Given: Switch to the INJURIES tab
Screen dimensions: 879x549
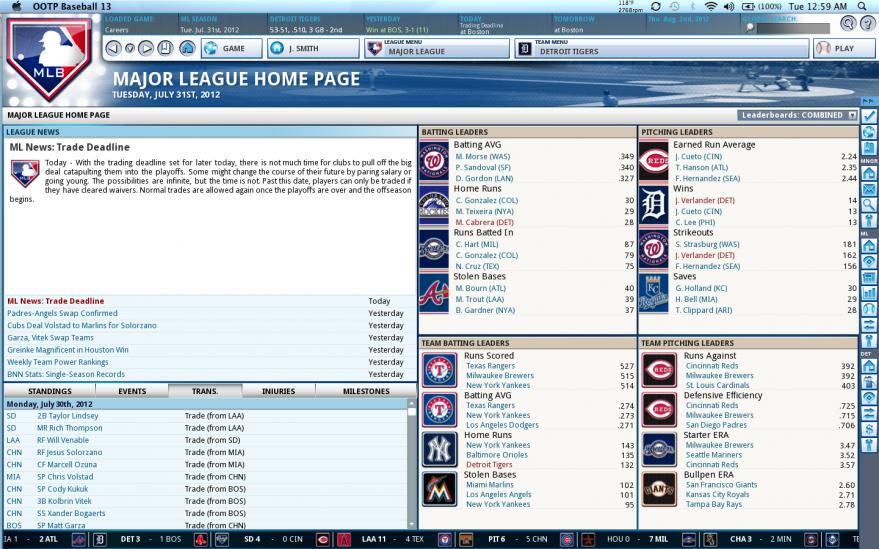Looking at the screenshot, I should (x=279, y=391).
